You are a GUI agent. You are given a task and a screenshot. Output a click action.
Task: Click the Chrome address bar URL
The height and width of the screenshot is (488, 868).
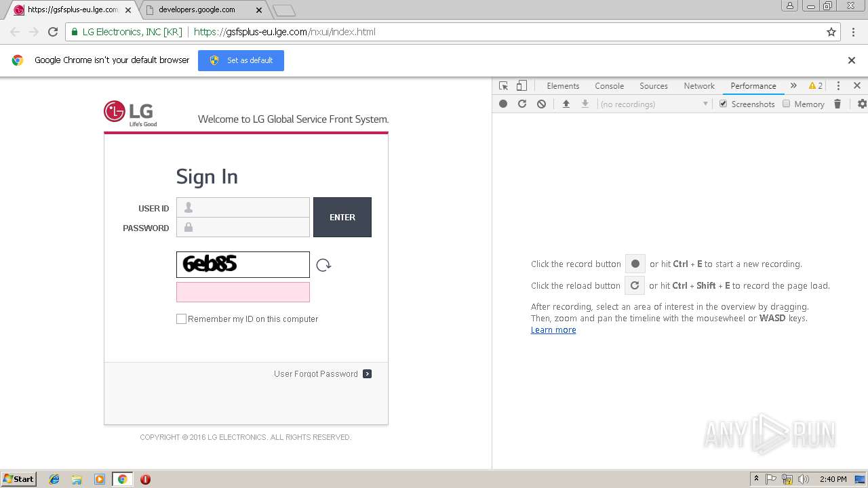285,32
